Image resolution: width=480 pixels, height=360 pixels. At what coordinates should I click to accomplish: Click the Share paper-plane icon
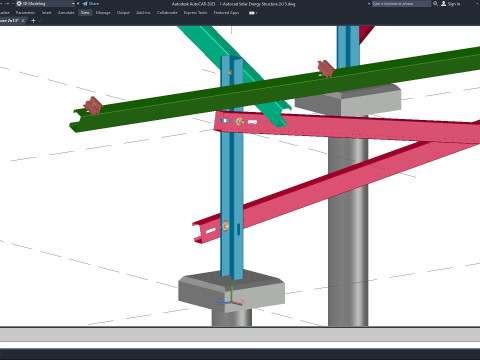click(85, 4)
